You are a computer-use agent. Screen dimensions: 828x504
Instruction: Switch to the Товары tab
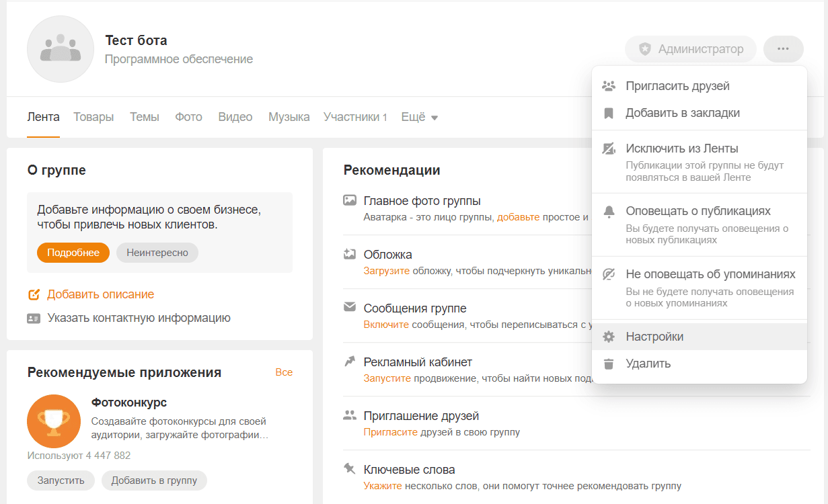click(x=93, y=117)
